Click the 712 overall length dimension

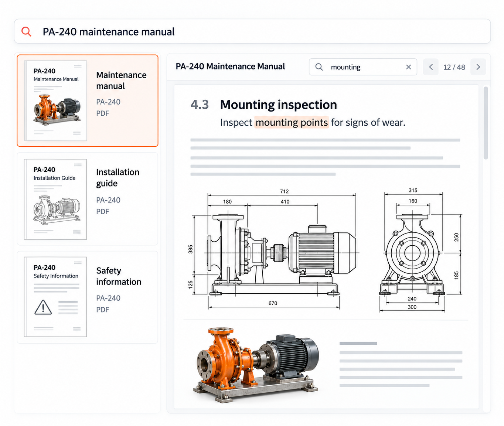[284, 191]
